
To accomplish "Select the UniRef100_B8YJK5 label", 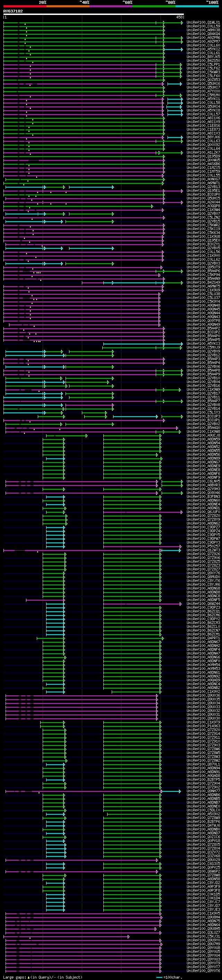I will (203, 57).
